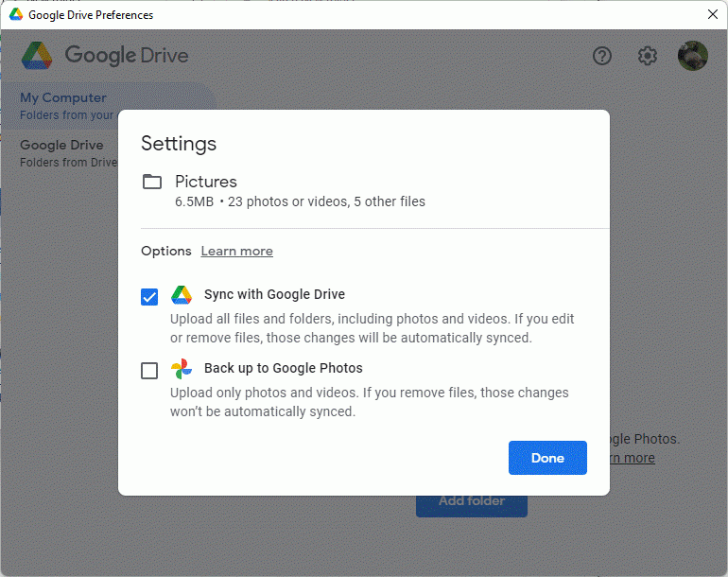Click the Google Photos pinwheel icon
This screenshot has width=728, height=577.
(182, 369)
